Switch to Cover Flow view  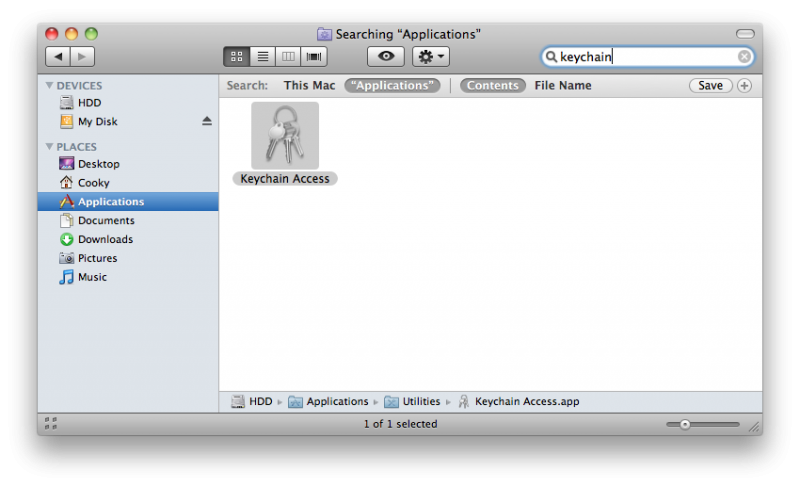tap(314, 57)
